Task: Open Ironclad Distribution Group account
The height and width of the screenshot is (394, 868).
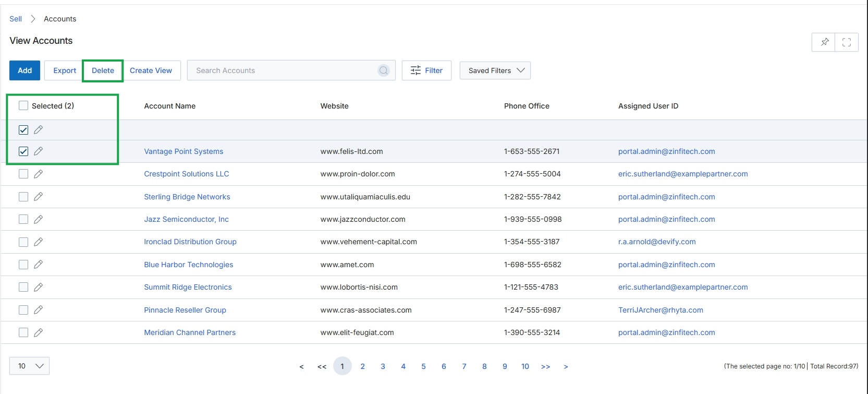Action: coord(190,242)
